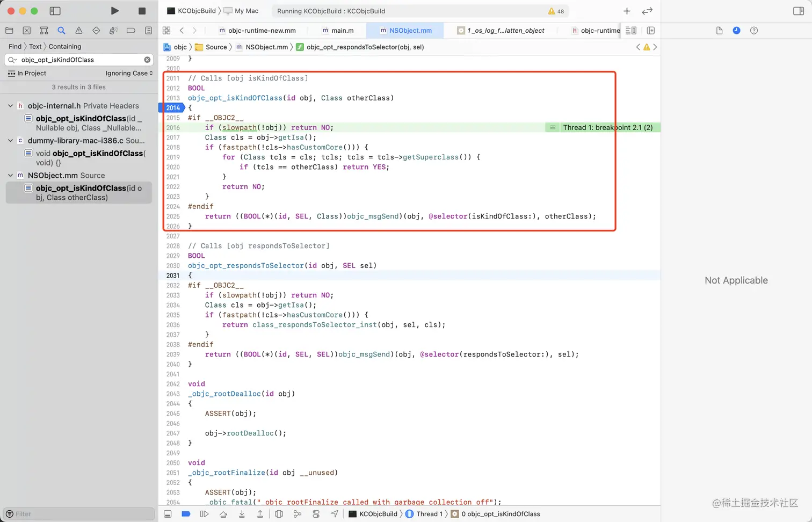
Task: Deactivate breakpoints in debug bar
Action: tap(186, 514)
